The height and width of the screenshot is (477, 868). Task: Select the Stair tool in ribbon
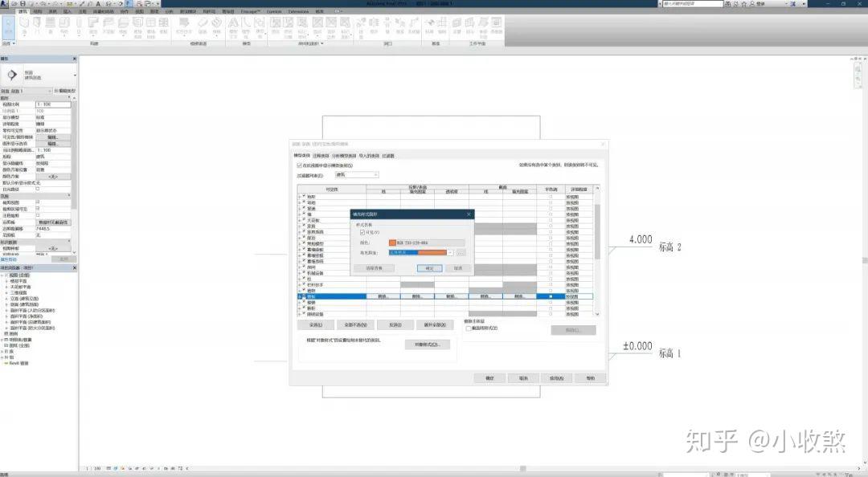tap(216, 26)
